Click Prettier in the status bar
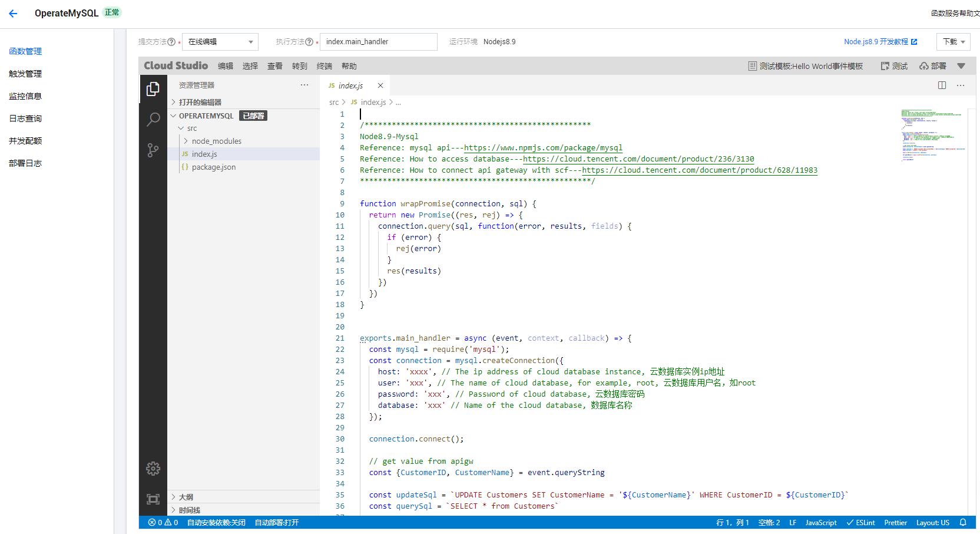The image size is (980, 534). pyautogui.click(x=895, y=523)
